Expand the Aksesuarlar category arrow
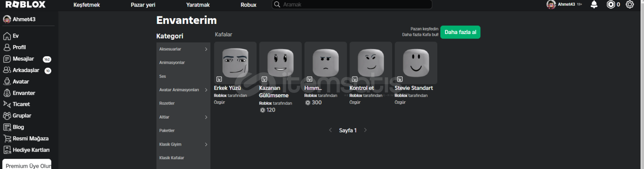644x169 pixels. click(x=206, y=49)
